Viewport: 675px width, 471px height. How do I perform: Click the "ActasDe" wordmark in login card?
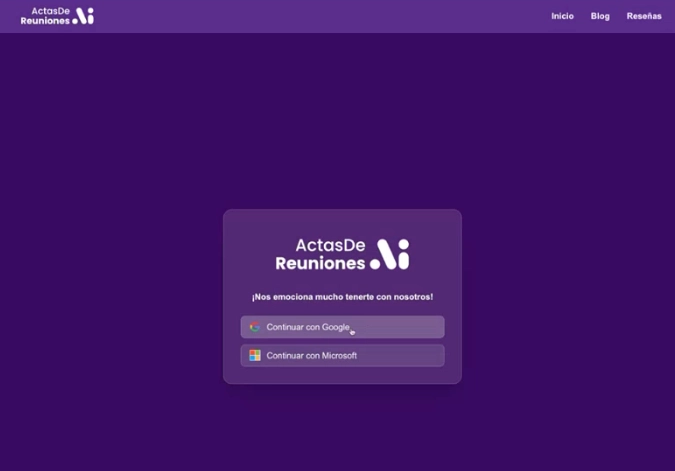click(330, 245)
